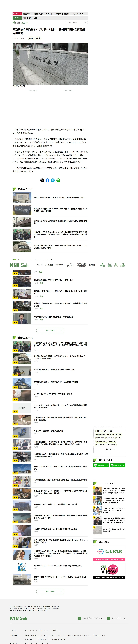Open ranking item 岡山県北部で警報級の大雪

109,530
